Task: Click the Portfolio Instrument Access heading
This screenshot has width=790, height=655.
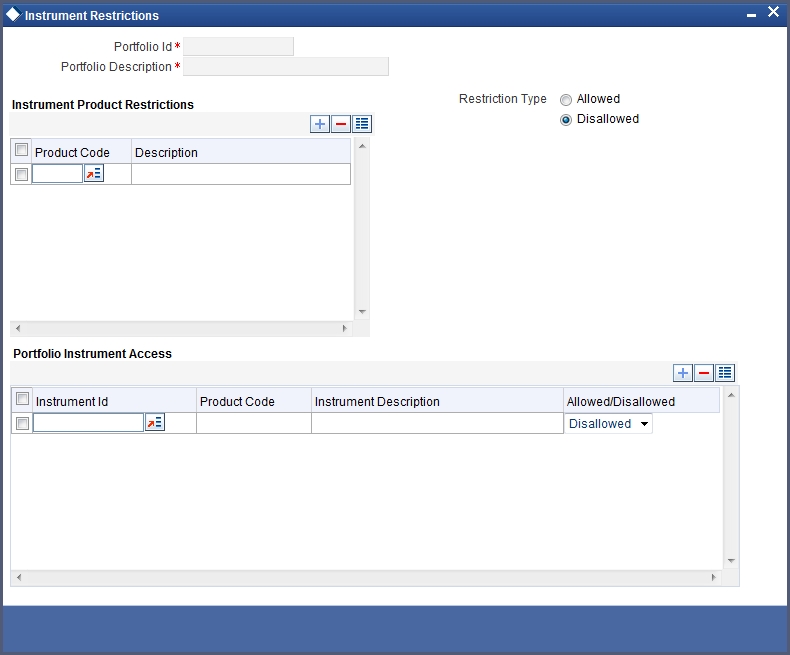Action: pos(93,354)
